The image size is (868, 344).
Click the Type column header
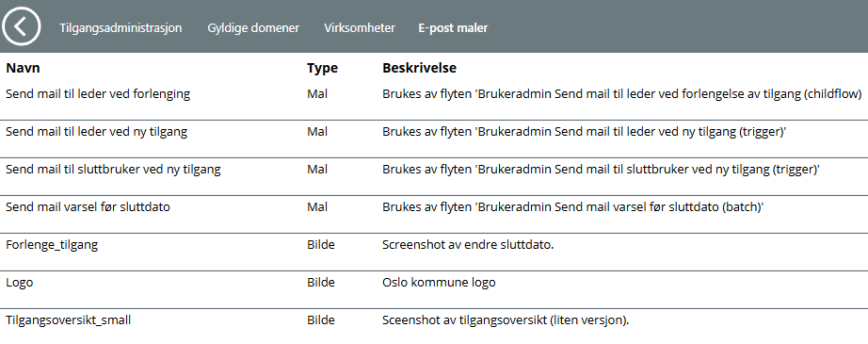coord(322,68)
